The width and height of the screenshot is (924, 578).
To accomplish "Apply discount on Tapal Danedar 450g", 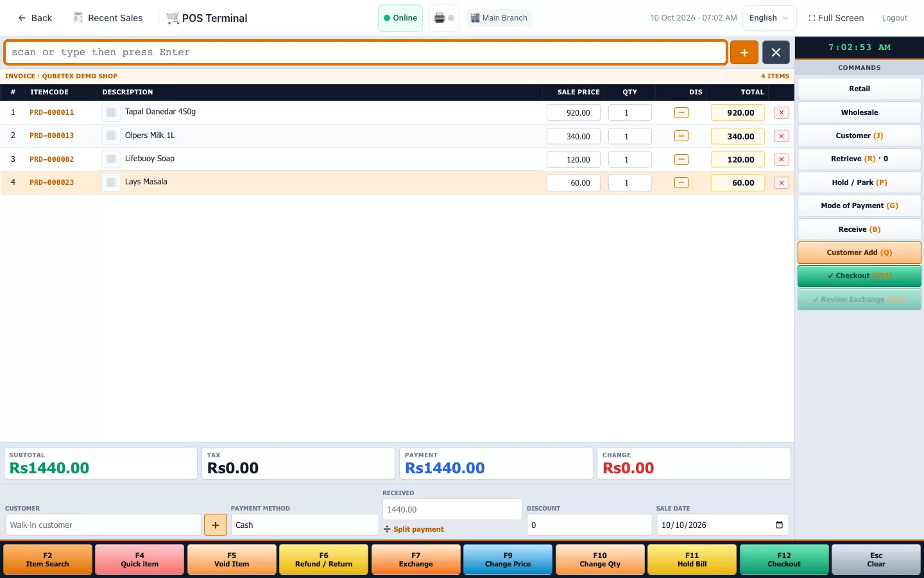I will [681, 112].
